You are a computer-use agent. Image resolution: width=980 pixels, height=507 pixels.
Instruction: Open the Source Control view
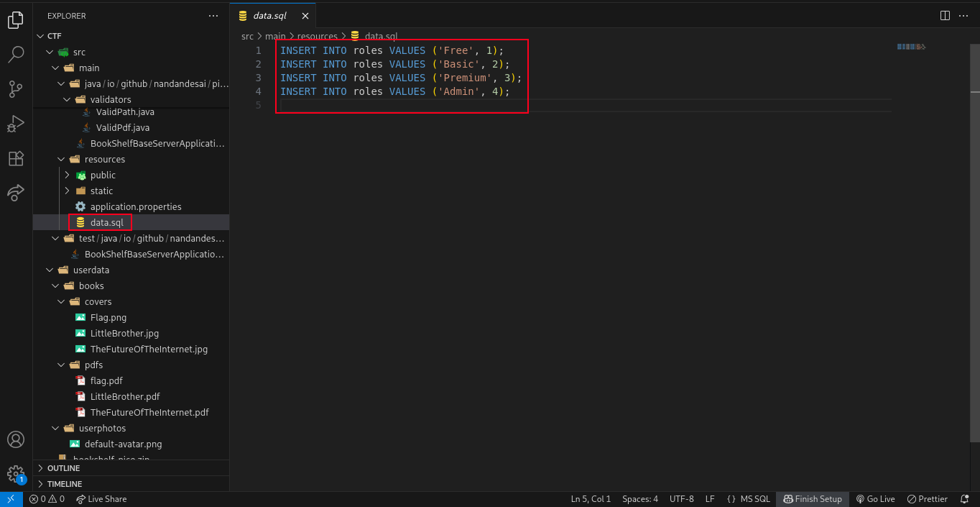click(x=16, y=89)
